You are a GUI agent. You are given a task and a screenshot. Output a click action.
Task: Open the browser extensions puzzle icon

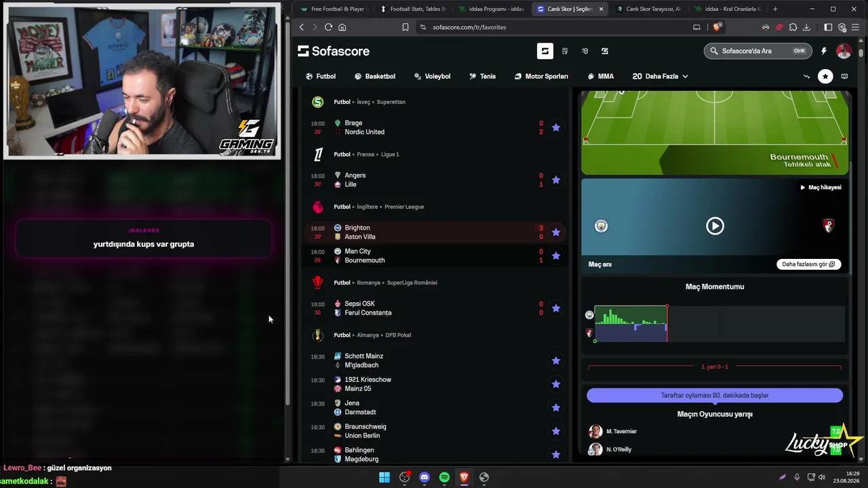tap(793, 27)
